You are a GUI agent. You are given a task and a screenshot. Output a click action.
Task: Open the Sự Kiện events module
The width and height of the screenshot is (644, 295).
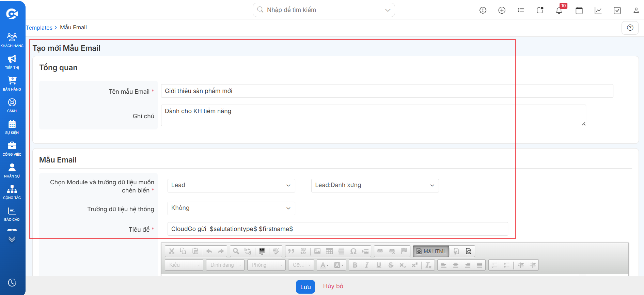pos(12,127)
